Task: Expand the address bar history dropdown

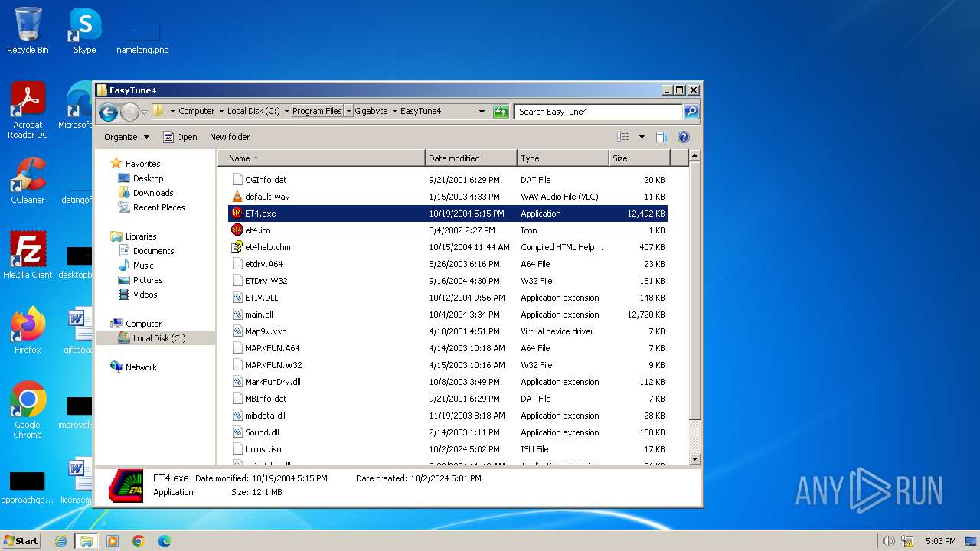Action: coord(482,112)
